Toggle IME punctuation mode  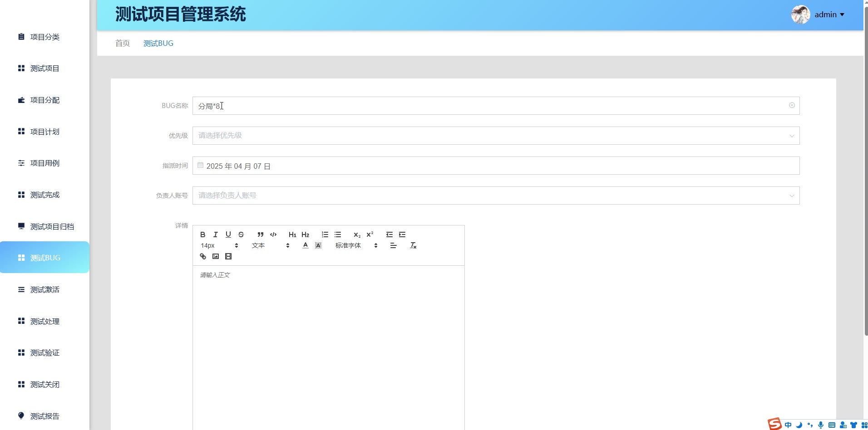pyautogui.click(x=810, y=425)
